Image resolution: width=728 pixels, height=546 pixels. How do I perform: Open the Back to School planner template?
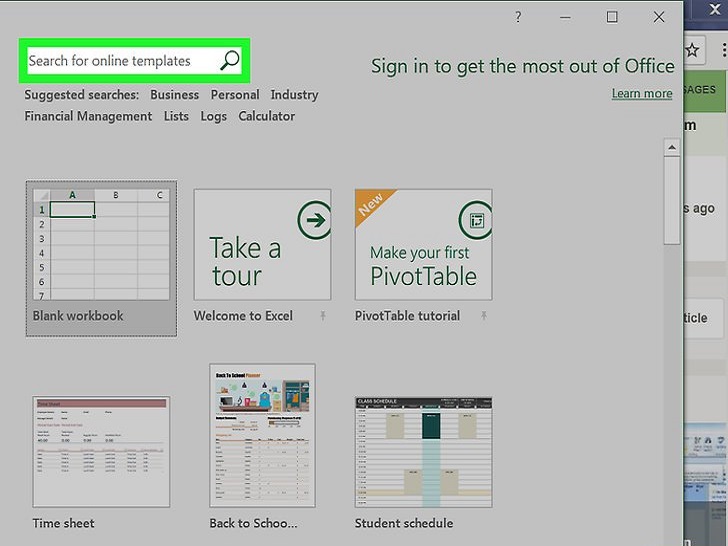262,436
